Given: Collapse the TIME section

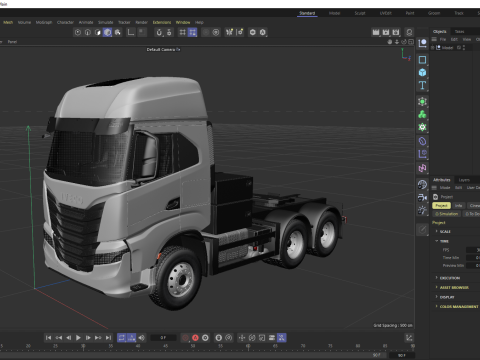Looking at the screenshot, I should coord(437,241).
